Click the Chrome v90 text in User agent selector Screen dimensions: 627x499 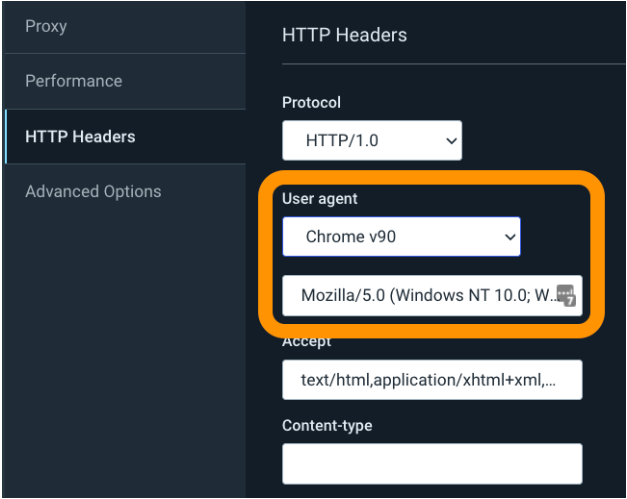[353, 237]
